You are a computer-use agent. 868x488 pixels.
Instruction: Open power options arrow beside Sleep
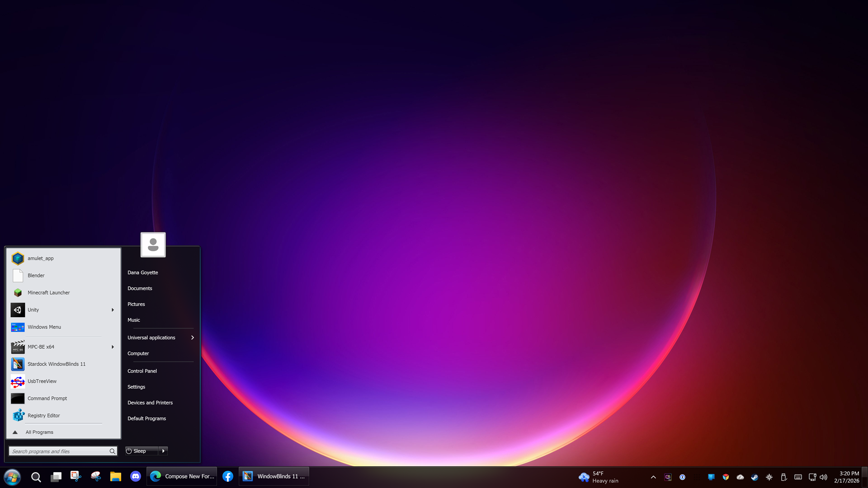point(163,451)
